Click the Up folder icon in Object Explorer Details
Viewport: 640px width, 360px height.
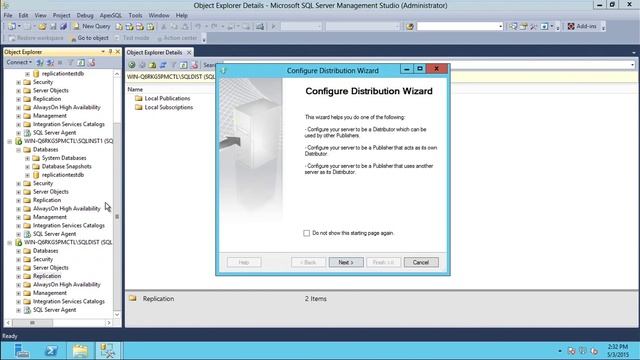(152, 65)
